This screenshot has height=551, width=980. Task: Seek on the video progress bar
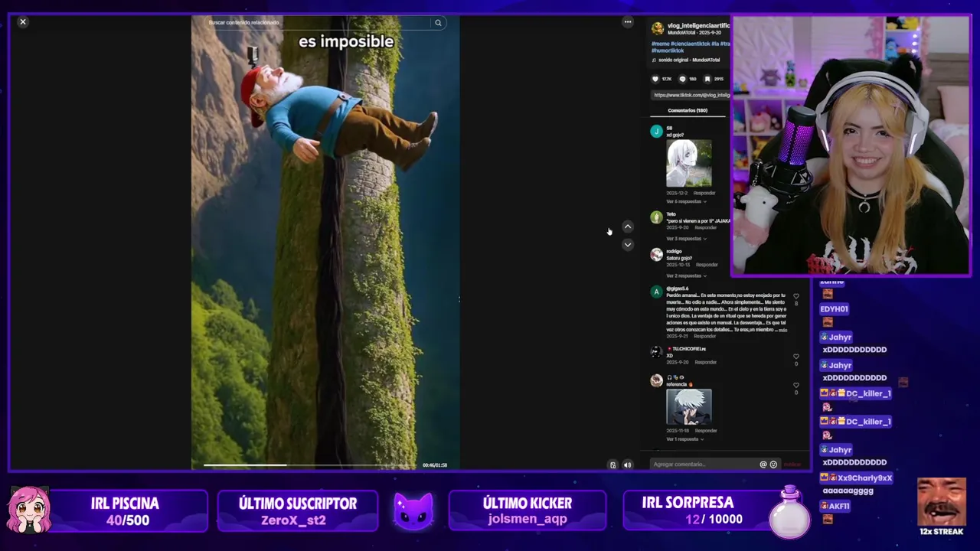(312, 465)
